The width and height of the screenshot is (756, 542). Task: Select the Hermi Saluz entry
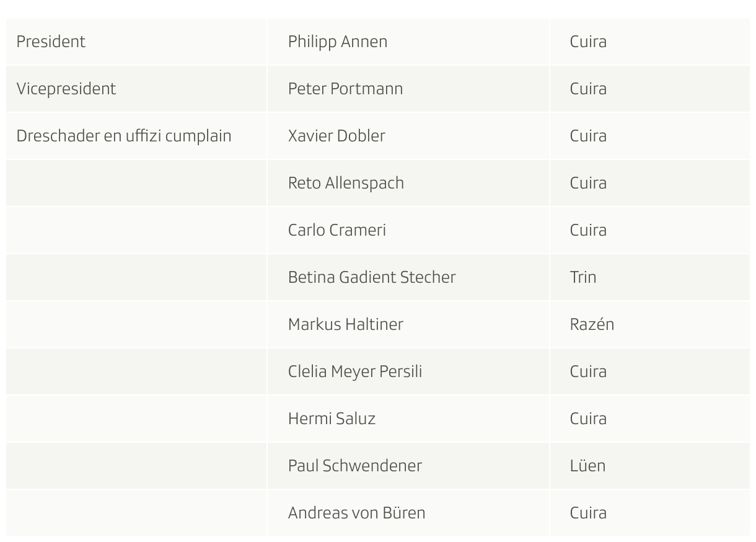point(332,419)
